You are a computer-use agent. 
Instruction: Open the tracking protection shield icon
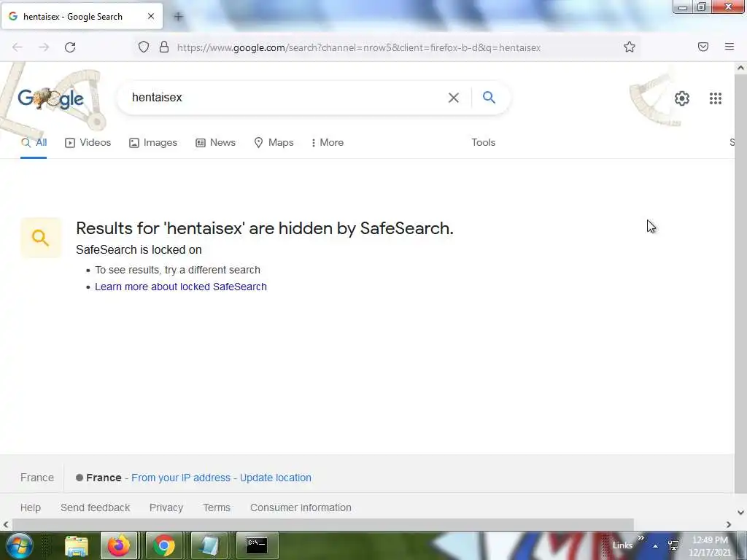click(144, 47)
